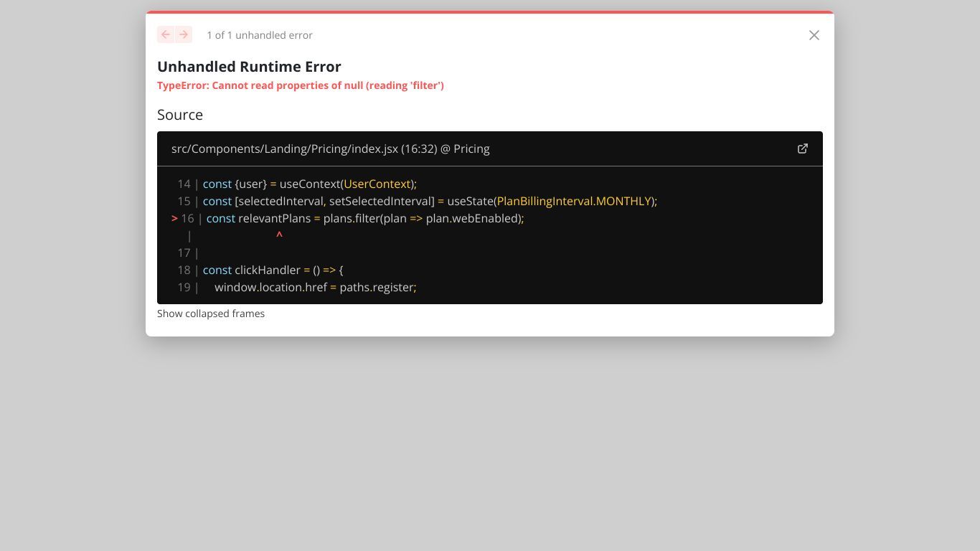Click the dimmed backdrop below the dialog

click(x=490, y=445)
